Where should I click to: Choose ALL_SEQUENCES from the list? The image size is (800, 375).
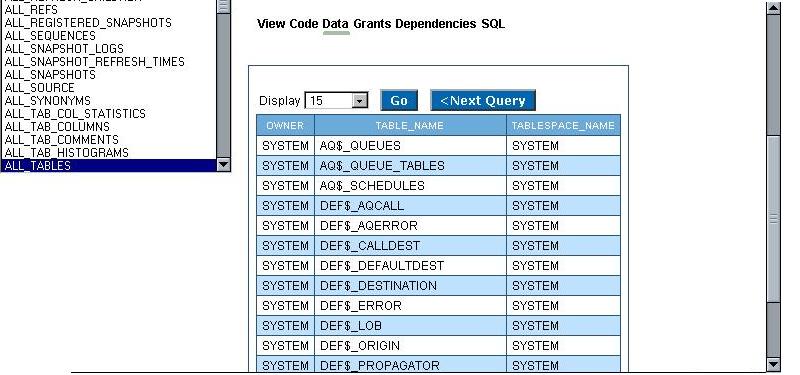point(50,36)
